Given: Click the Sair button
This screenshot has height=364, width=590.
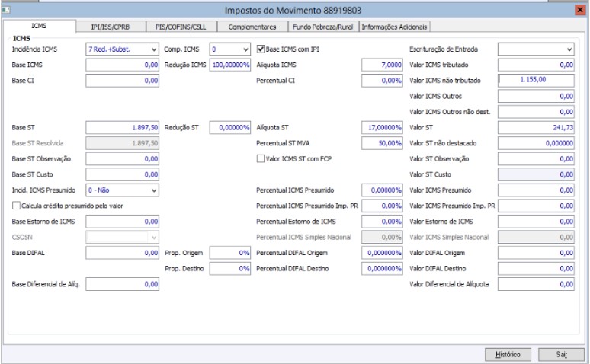Looking at the screenshot, I should point(561,354).
